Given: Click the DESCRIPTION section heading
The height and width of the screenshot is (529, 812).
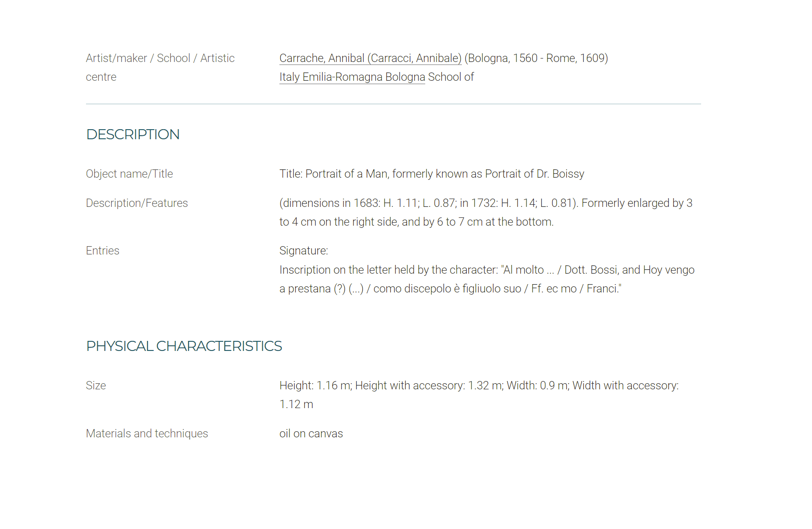Looking at the screenshot, I should click(133, 134).
